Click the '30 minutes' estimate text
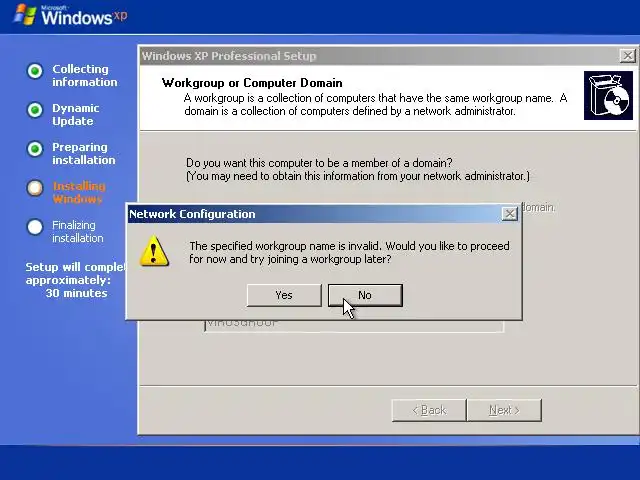The height and width of the screenshot is (480, 640). click(76, 293)
